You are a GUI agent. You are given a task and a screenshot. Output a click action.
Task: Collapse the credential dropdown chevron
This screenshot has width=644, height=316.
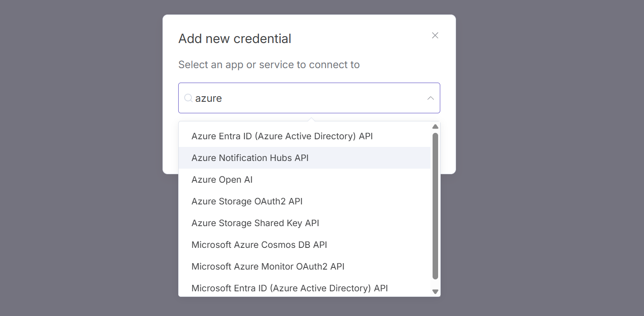[x=430, y=98]
